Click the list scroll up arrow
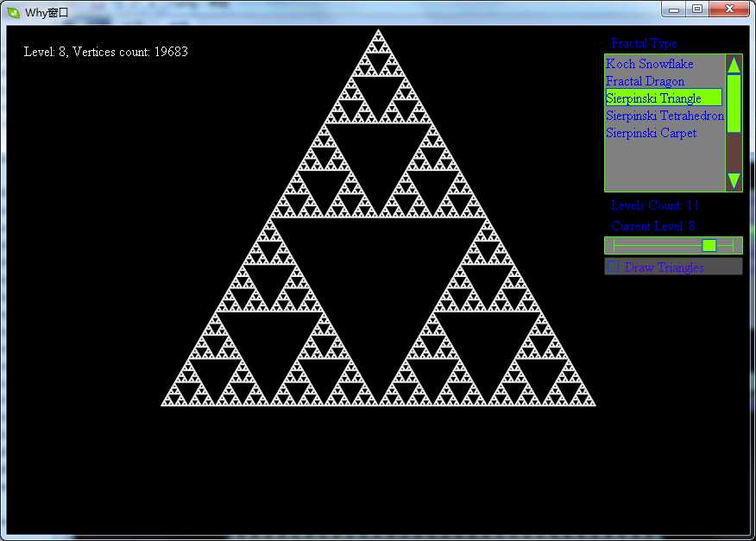 pos(734,65)
